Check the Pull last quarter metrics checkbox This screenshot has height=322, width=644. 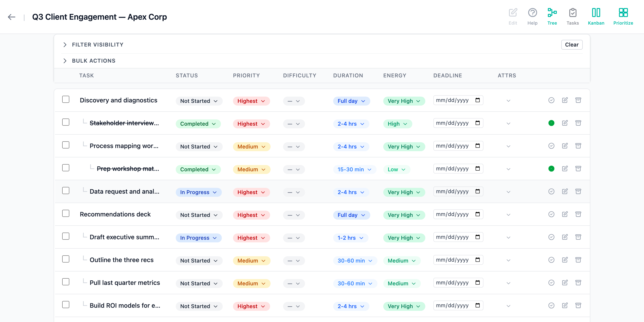[66, 282]
